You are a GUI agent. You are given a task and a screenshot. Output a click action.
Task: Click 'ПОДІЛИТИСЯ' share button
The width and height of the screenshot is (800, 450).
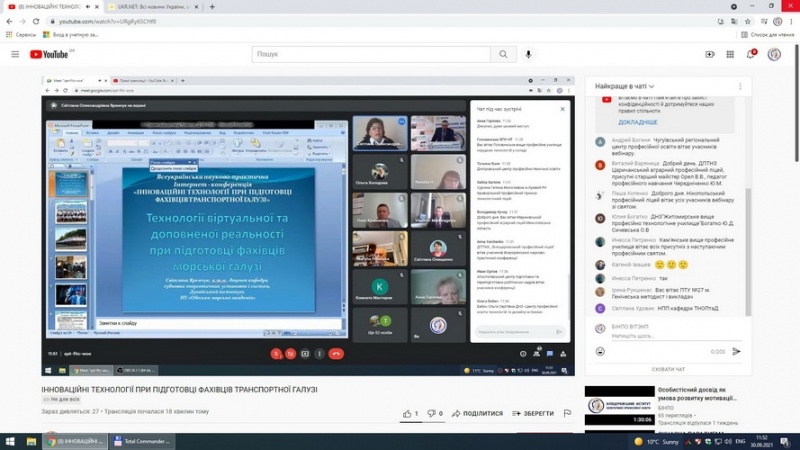coord(477,413)
